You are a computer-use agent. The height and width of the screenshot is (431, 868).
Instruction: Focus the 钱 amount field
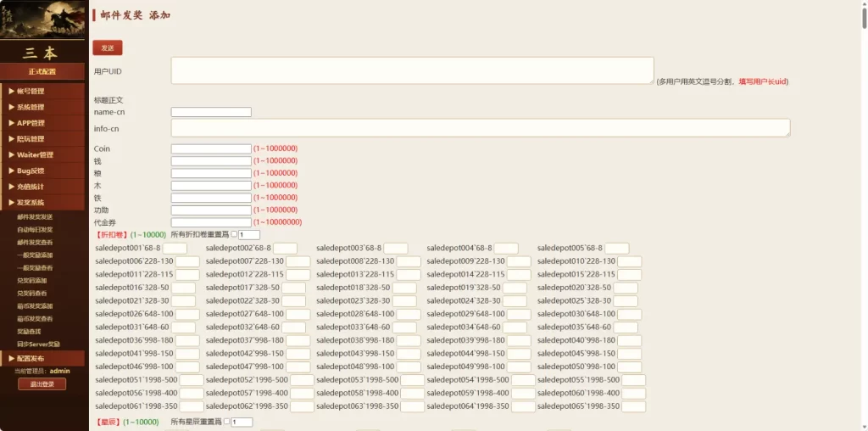pos(211,161)
